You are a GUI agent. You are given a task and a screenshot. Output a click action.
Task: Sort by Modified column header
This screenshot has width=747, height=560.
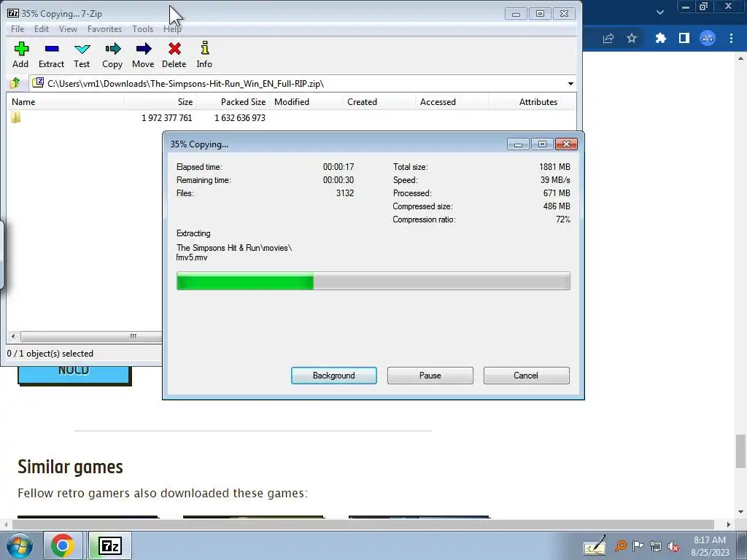click(x=306, y=102)
